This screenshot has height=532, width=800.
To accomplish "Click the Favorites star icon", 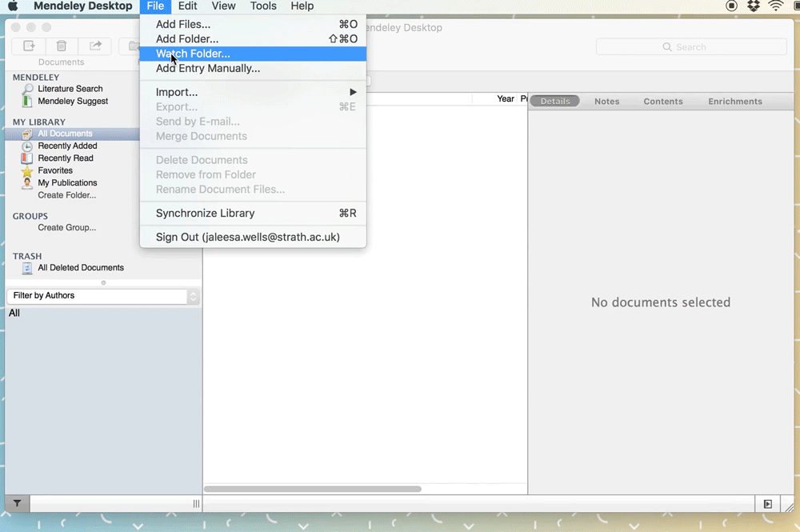I will pos(27,171).
